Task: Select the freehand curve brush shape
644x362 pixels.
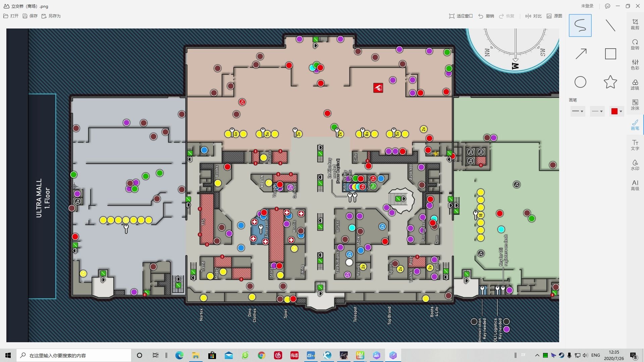Action: [x=580, y=25]
